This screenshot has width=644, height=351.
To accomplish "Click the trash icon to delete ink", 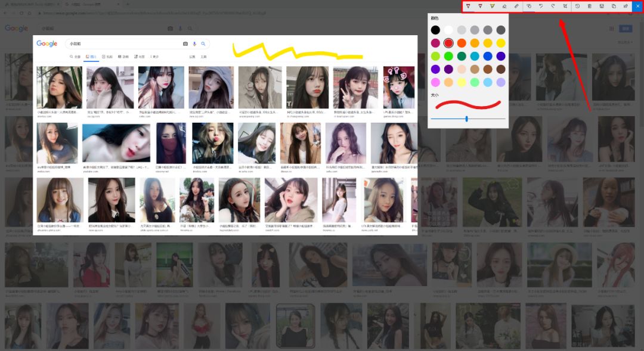I will [x=590, y=6].
